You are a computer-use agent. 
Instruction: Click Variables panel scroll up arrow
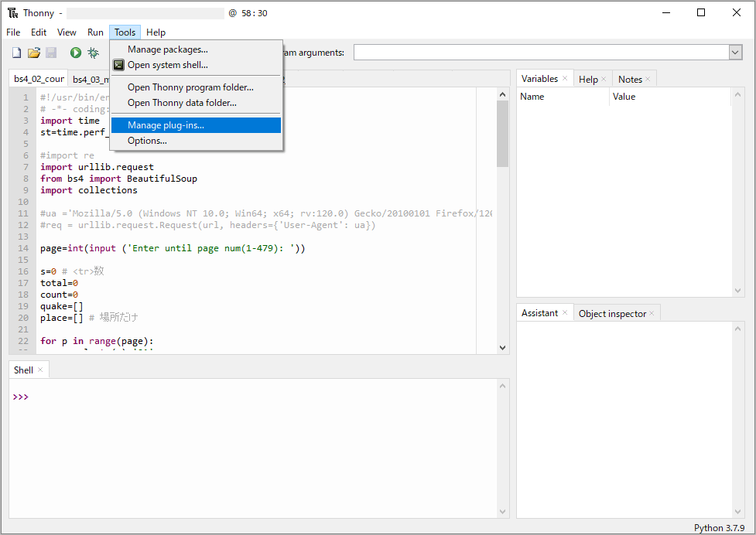tap(737, 94)
